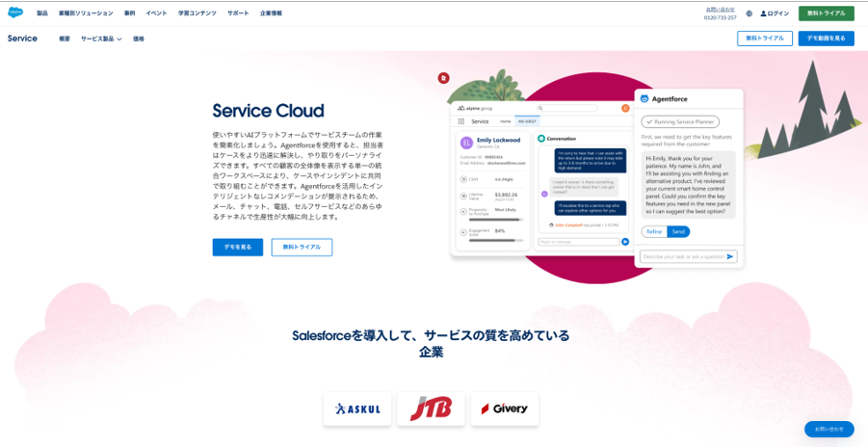Open the お問い合わせ chat button

point(829,429)
